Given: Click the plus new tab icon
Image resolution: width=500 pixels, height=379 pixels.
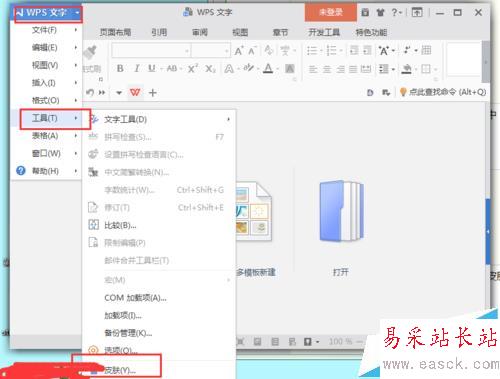Looking at the screenshot, I should pos(153,93).
